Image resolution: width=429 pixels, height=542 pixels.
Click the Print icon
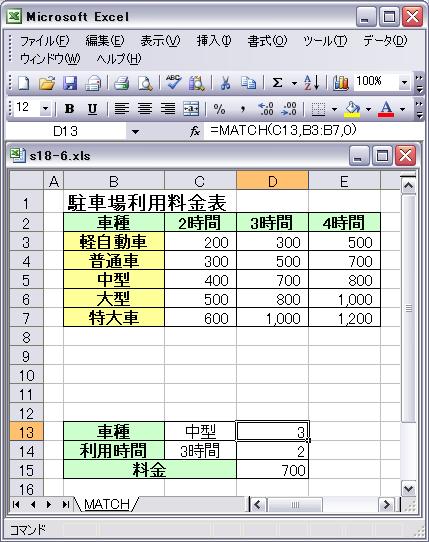[x=121, y=83]
